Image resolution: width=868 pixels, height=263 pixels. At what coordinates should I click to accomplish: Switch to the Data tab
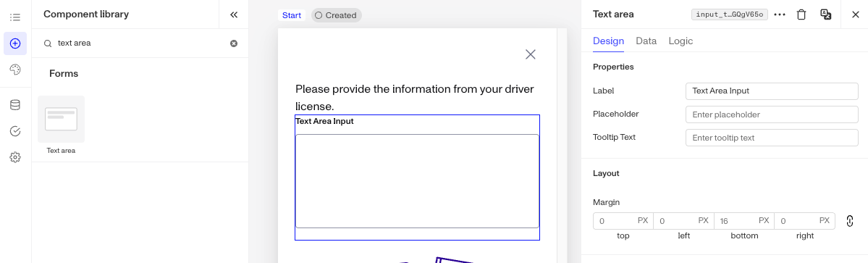pos(646,41)
